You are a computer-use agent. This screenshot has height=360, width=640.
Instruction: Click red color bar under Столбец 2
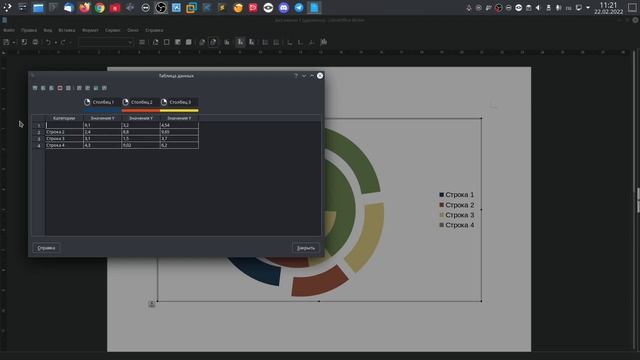click(141, 110)
